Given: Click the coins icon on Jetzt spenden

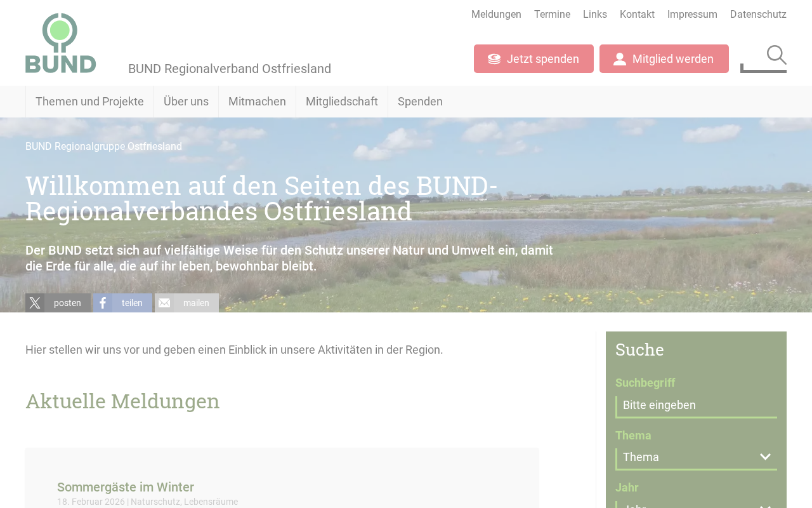Looking at the screenshot, I should tap(494, 59).
